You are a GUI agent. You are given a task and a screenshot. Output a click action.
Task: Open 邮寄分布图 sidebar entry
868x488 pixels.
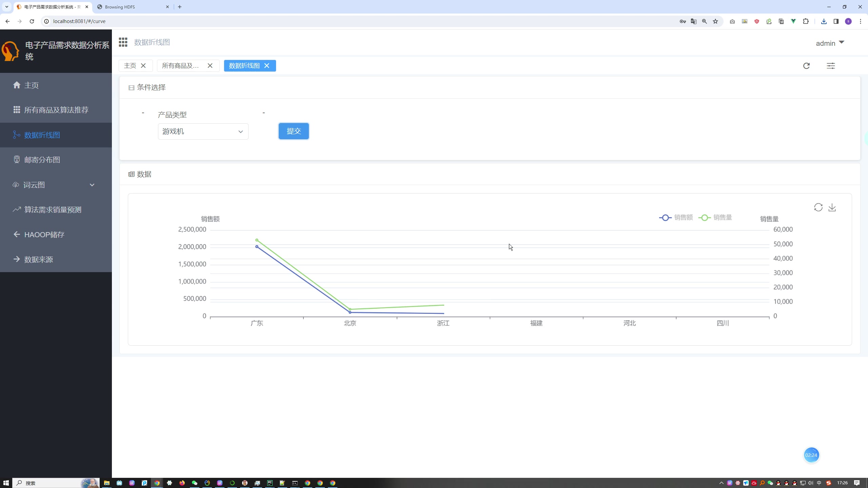[56, 160]
